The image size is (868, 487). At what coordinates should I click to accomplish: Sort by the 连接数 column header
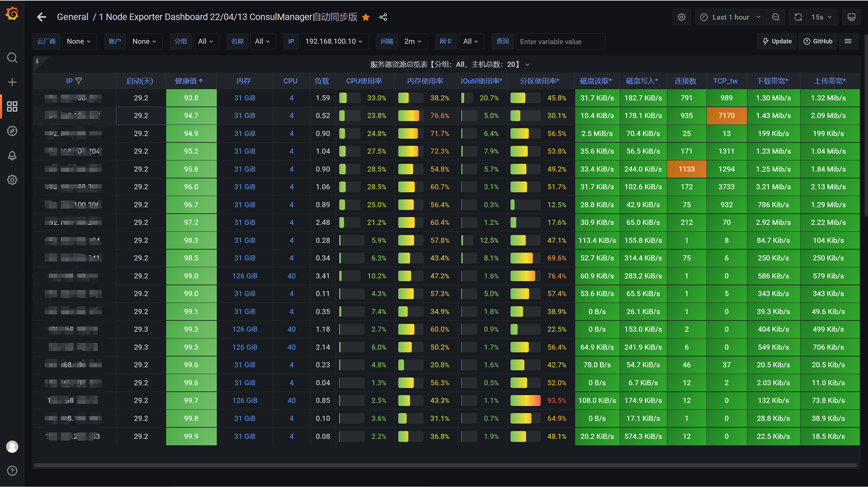coord(686,81)
